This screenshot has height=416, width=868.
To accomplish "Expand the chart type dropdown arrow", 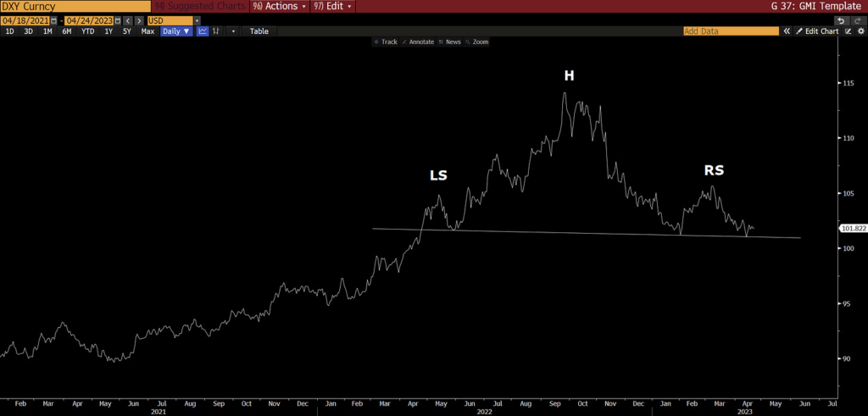I will point(233,31).
